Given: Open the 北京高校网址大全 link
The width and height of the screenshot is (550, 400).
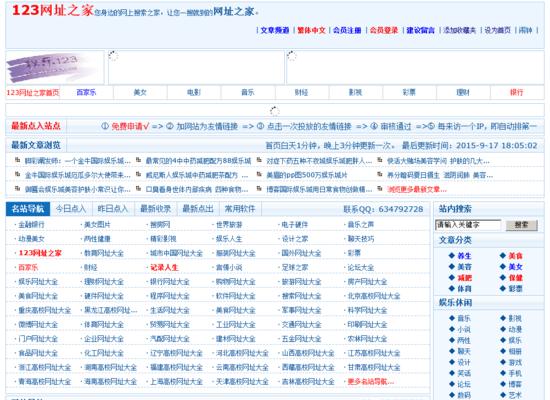Looking at the screenshot, I should tap(374, 296).
